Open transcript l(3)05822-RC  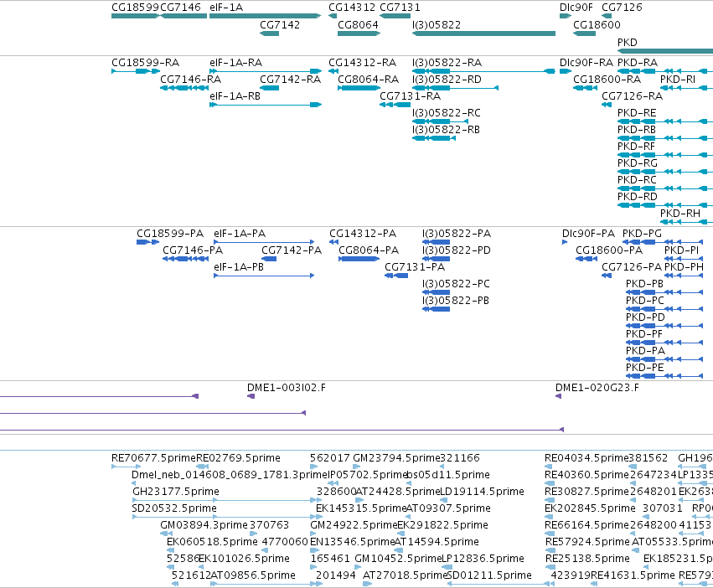point(446,113)
